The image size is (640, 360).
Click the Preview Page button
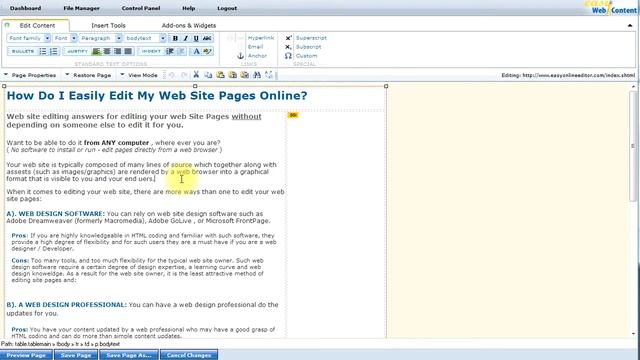click(26, 355)
